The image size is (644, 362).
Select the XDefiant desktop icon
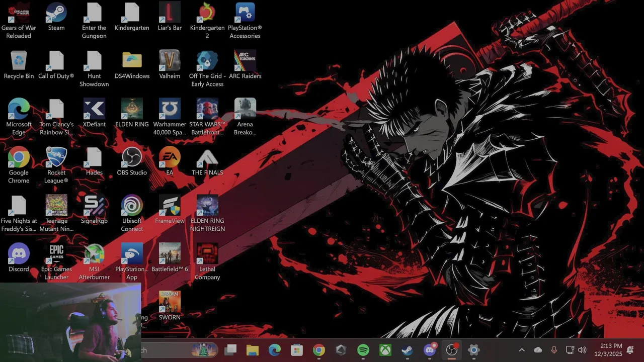tap(94, 114)
